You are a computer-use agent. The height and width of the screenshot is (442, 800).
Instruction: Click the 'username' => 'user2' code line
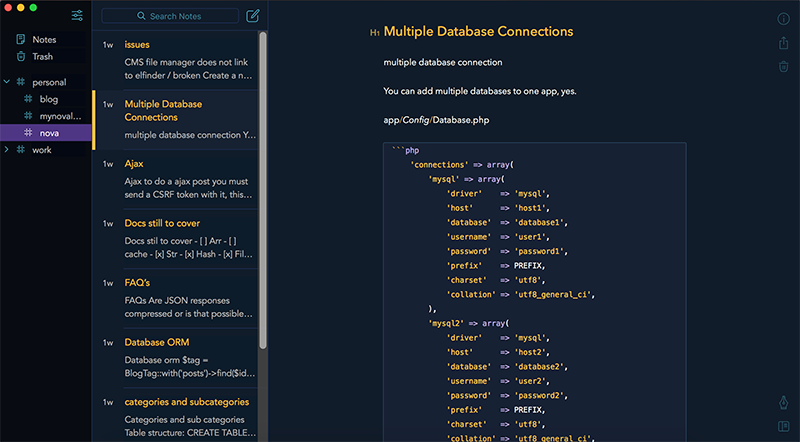(x=498, y=381)
